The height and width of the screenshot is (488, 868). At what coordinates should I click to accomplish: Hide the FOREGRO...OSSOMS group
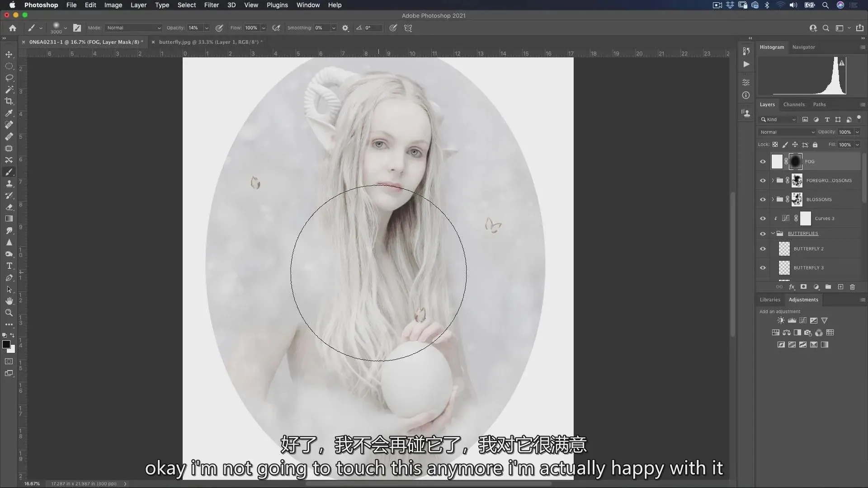pos(763,181)
